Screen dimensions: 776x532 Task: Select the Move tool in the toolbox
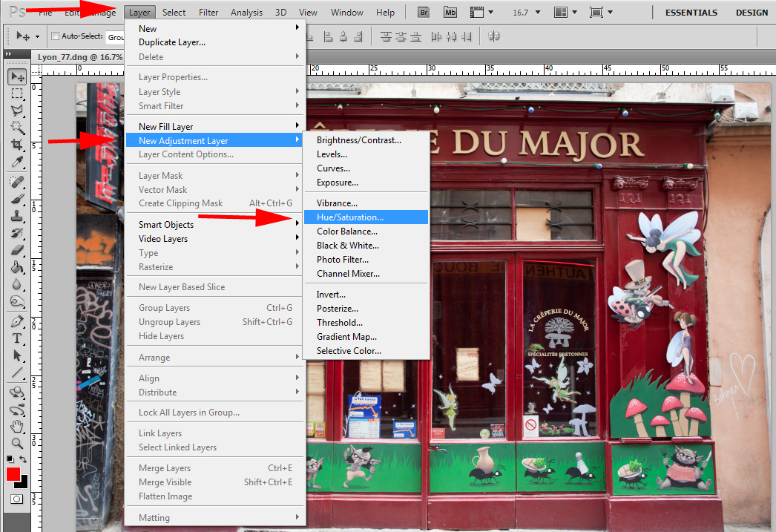pyautogui.click(x=17, y=76)
